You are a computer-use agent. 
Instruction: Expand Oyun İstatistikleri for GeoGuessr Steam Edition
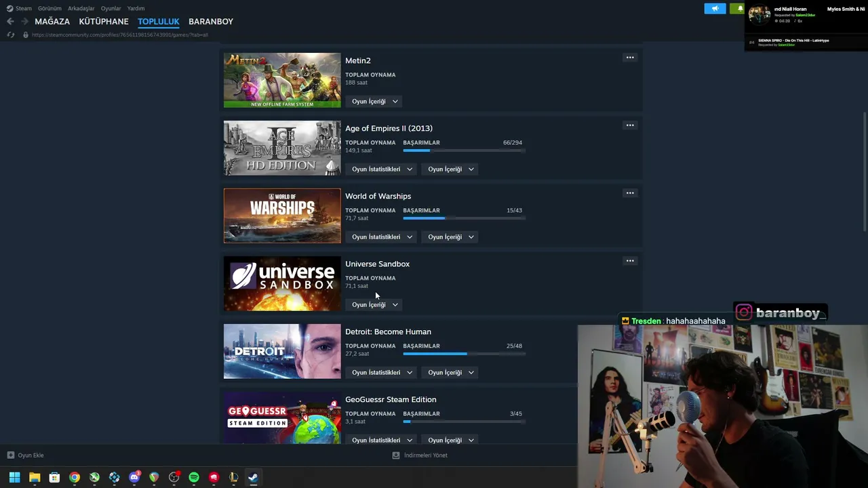(382, 440)
